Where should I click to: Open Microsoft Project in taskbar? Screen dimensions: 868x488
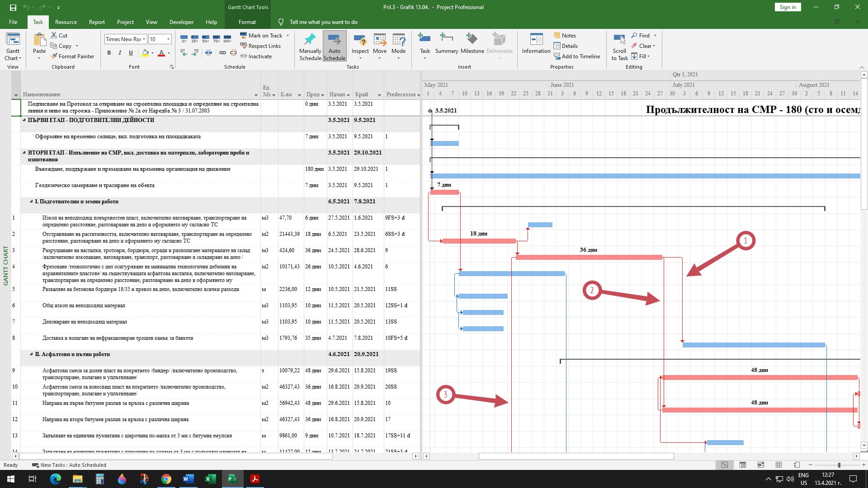pos(232,479)
